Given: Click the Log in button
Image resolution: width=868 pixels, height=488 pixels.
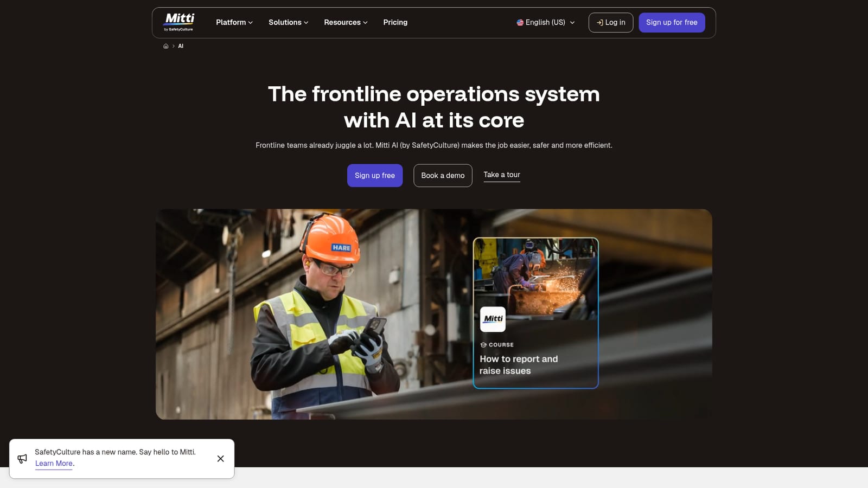Looking at the screenshot, I should (611, 23).
